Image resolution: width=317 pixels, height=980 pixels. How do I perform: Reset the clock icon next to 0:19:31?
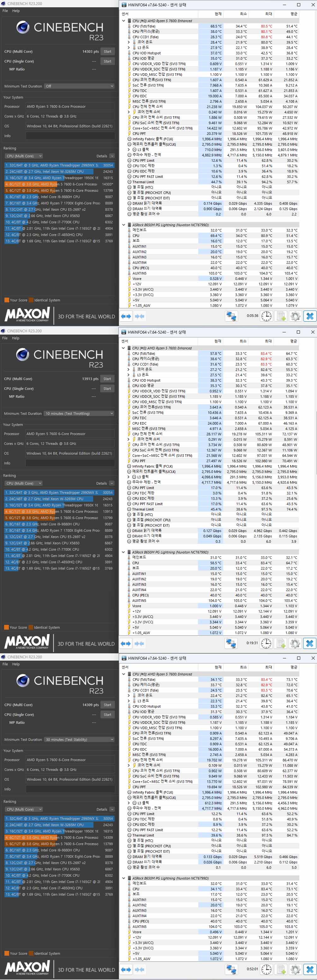tap(266, 643)
